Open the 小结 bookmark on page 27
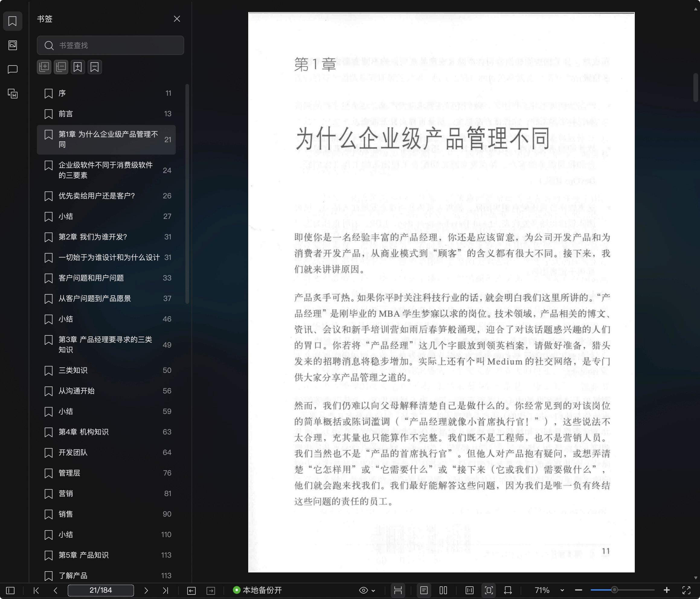Viewport: 700px width, 599px height. coord(106,216)
